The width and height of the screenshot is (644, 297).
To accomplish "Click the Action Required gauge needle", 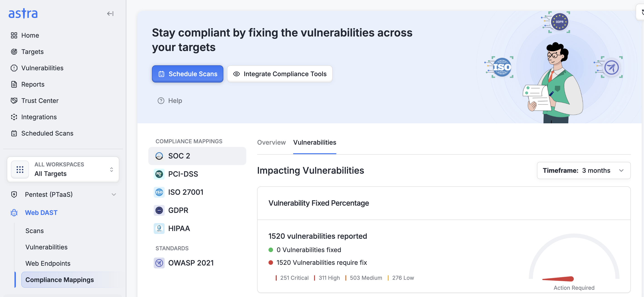I will point(558,278).
